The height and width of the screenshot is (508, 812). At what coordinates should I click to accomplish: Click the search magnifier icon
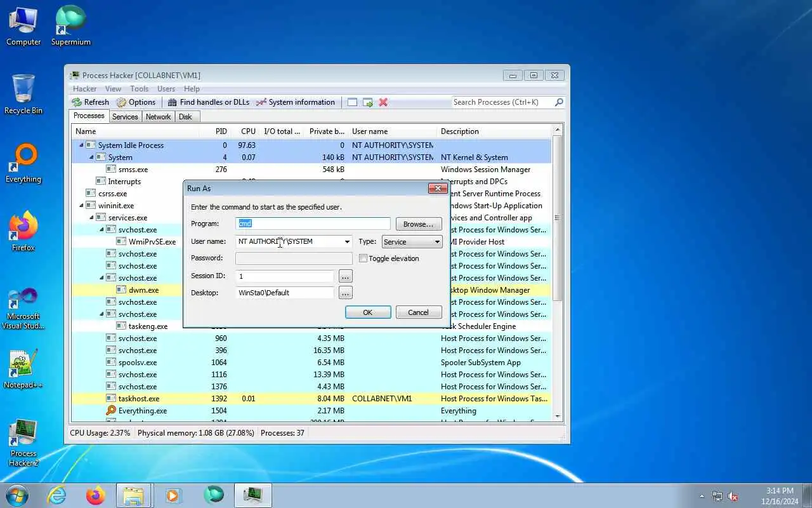click(559, 102)
